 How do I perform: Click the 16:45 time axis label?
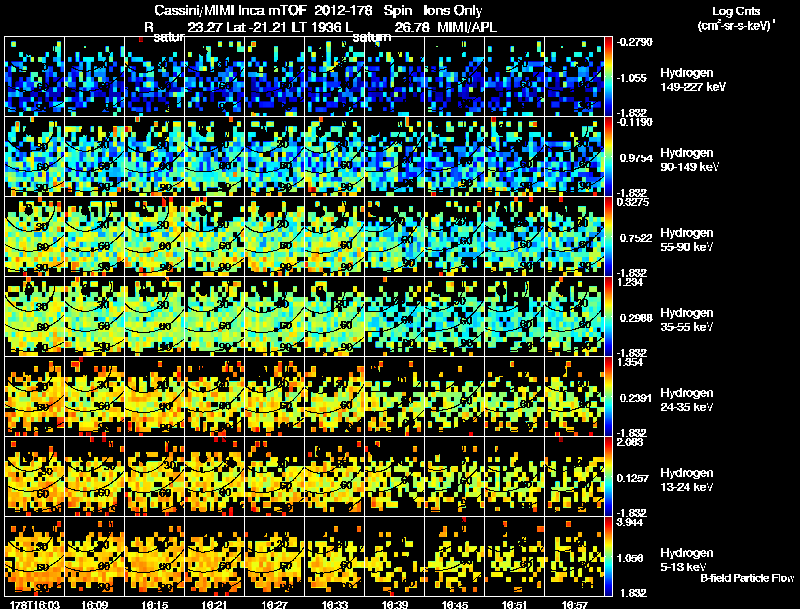[455, 604]
